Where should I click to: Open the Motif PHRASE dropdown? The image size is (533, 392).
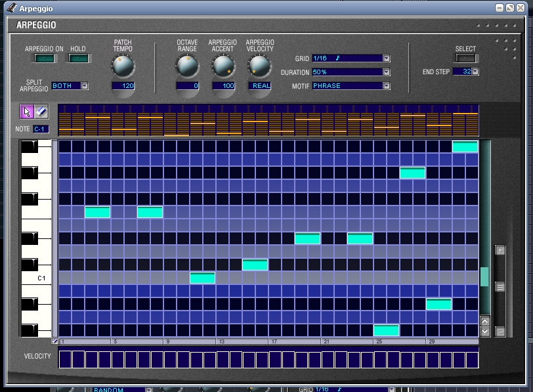click(386, 85)
